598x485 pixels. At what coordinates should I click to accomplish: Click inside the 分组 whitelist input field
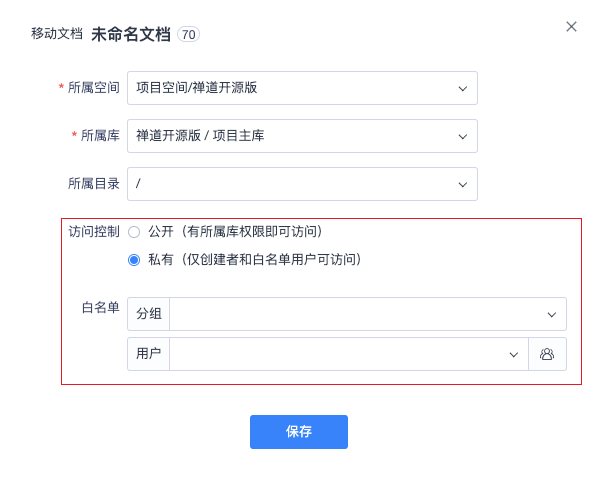(368, 314)
